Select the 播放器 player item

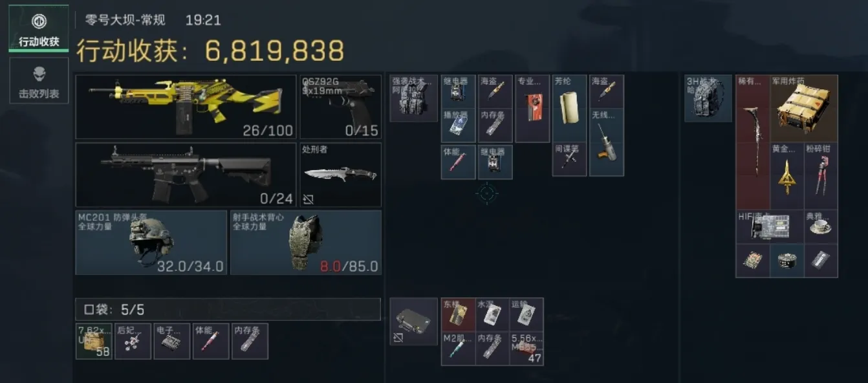[x=459, y=126]
